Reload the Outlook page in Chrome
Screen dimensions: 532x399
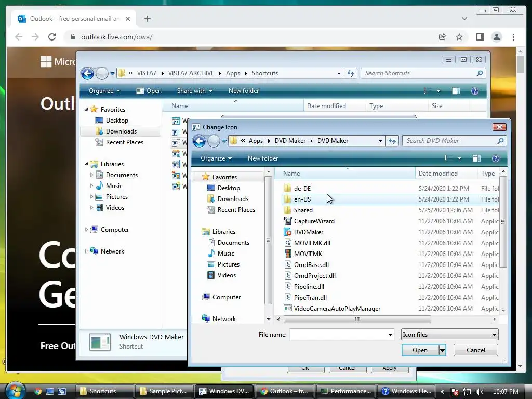click(52, 37)
